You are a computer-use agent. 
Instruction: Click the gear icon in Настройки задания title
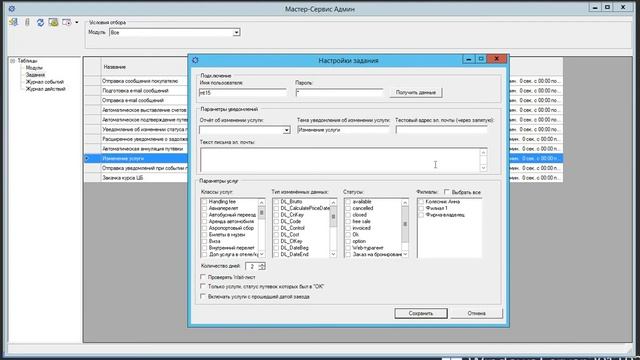[x=195, y=60]
